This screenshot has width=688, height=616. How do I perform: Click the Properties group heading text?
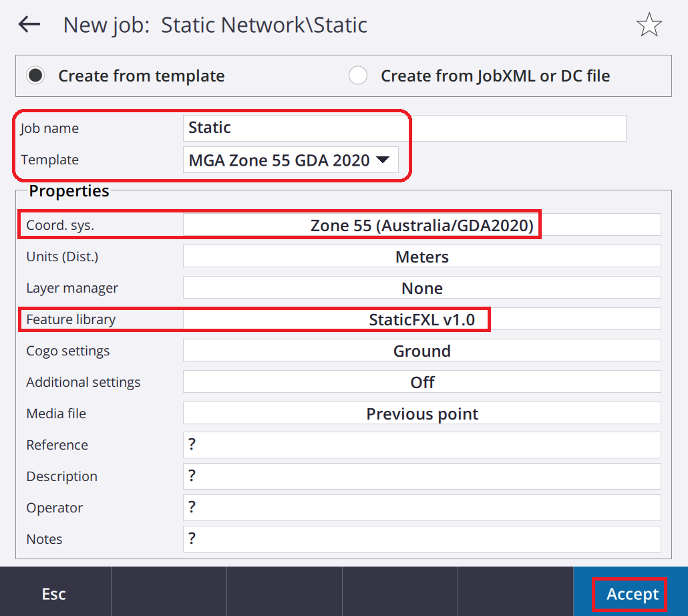[x=69, y=191]
